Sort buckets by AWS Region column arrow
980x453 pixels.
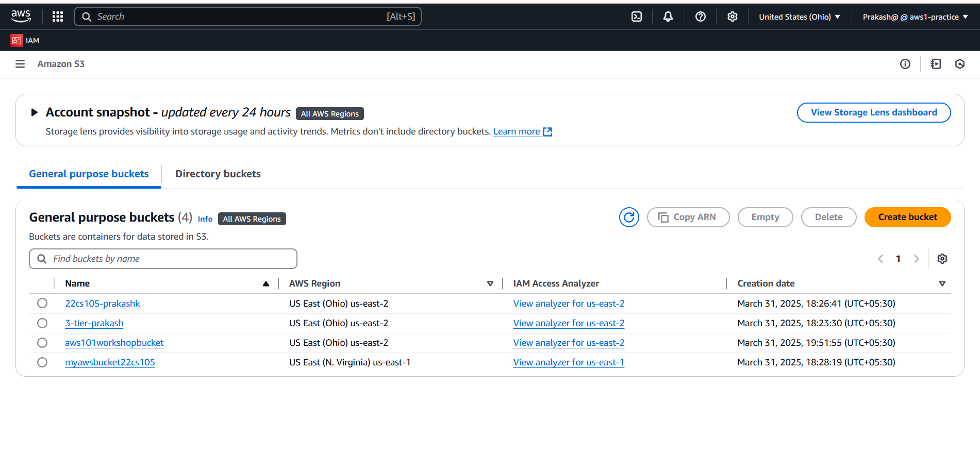(x=490, y=283)
